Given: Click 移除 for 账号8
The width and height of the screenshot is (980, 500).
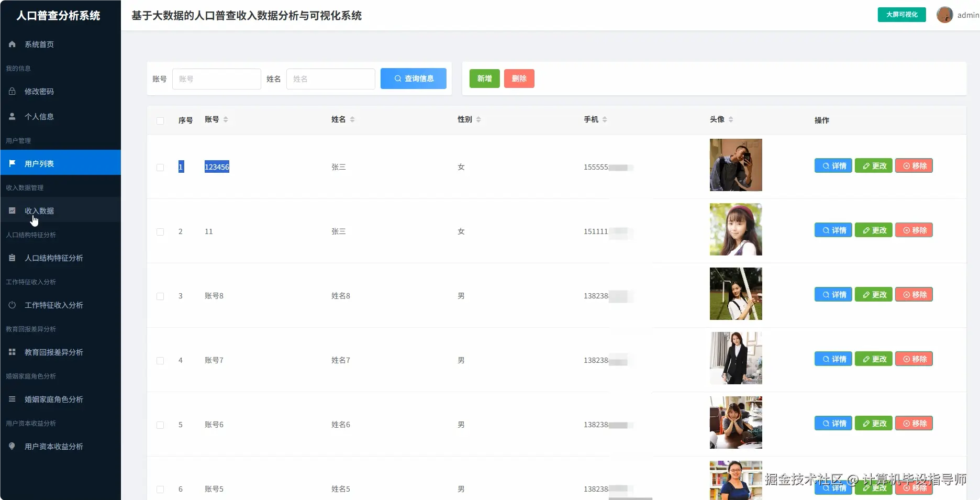Looking at the screenshot, I should pyautogui.click(x=914, y=295).
